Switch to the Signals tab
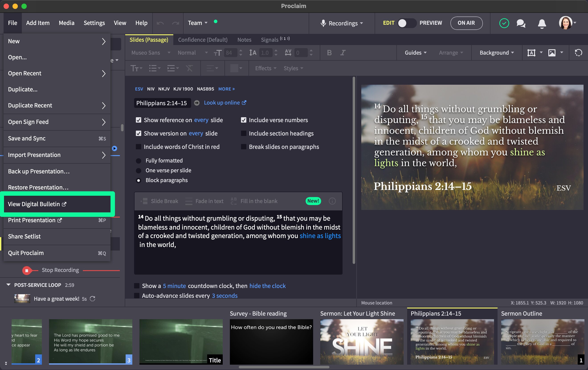The width and height of the screenshot is (588, 370). (x=275, y=40)
